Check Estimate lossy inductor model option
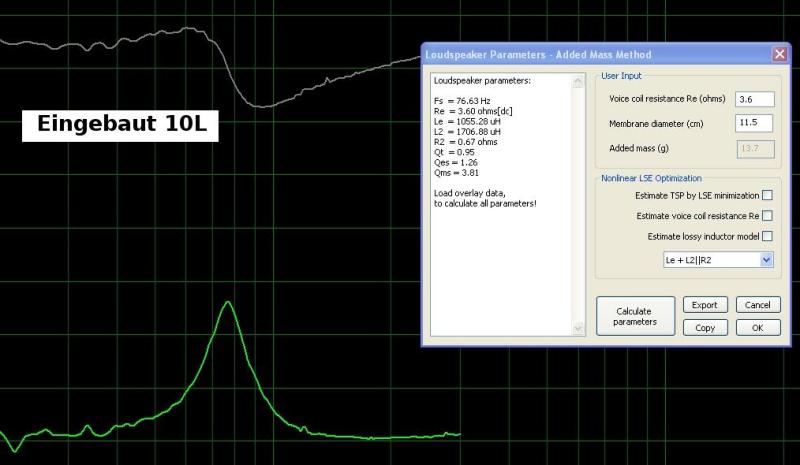This screenshot has height=465, width=800. point(767,236)
